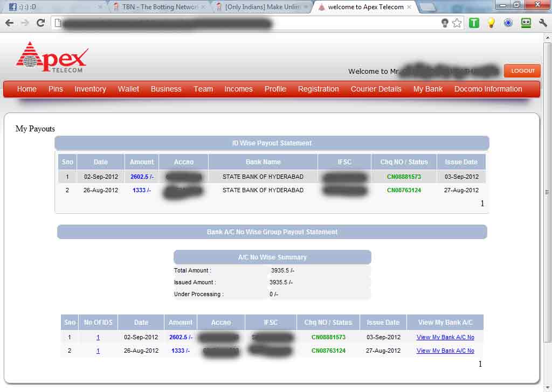Close the TBN Botting Network tab
Screen dimensions: 552x392
[x=203, y=7]
